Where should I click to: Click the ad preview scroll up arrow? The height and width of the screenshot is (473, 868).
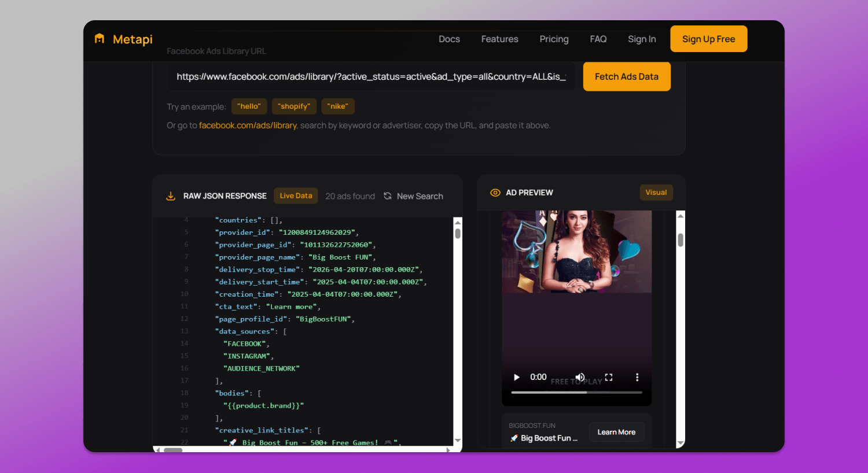(681, 216)
